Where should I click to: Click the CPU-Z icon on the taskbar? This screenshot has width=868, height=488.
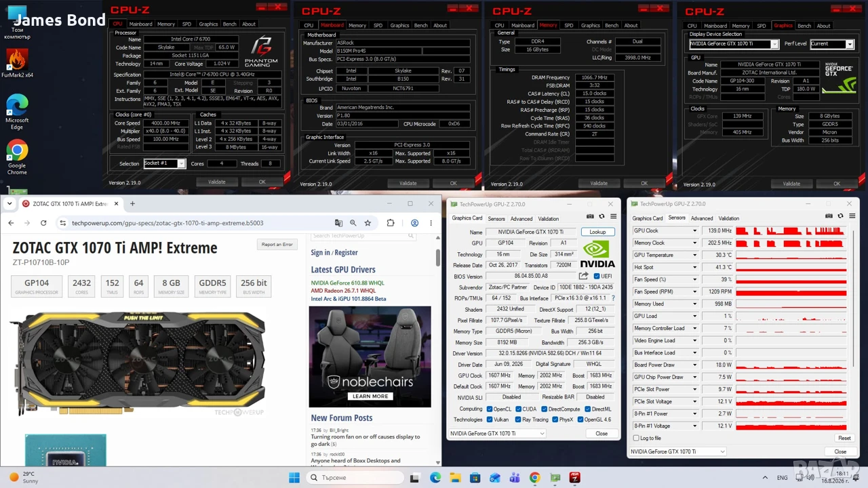tap(575, 478)
